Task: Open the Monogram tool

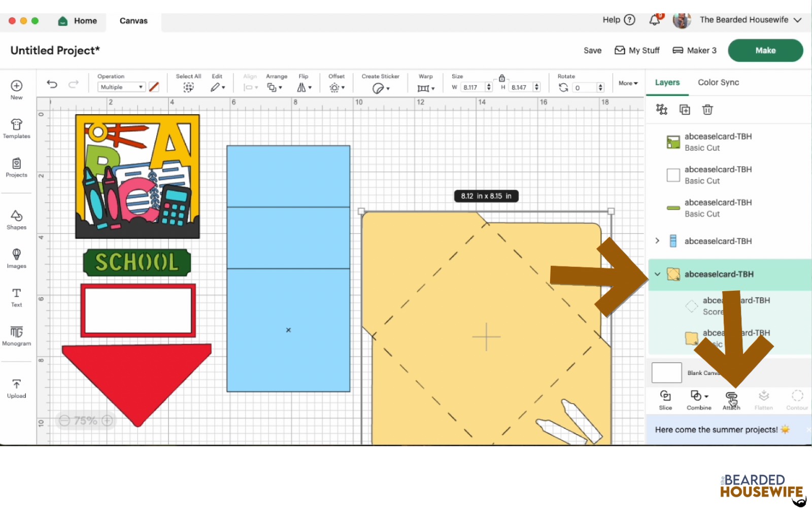Action: (x=16, y=336)
